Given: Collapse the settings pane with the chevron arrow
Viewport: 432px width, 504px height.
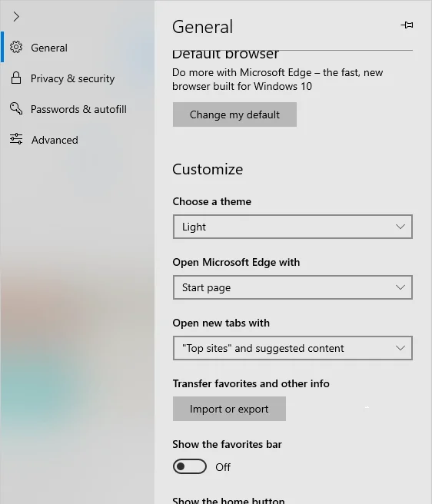Looking at the screenshot, I should coord(16,16).
